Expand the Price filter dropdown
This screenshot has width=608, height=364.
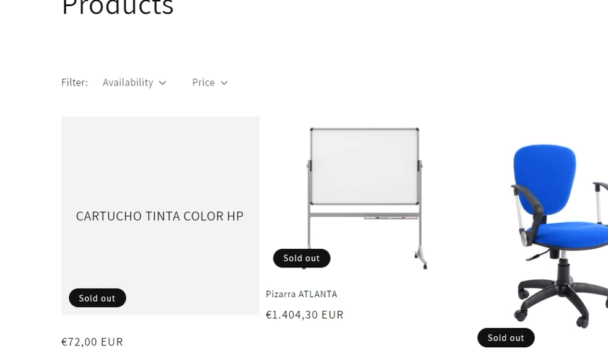coord(204,82)
